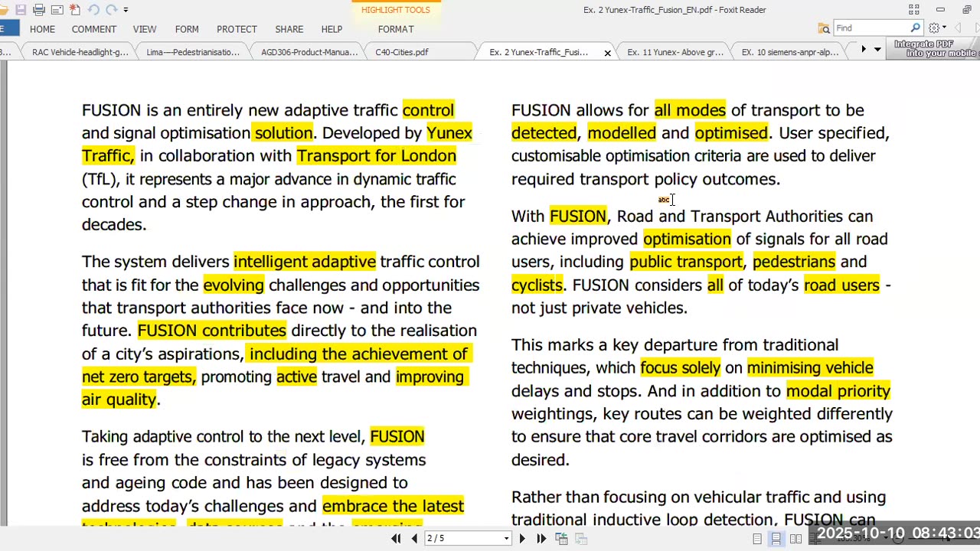Click highlighted words 'Yunex' after 'Developed by'

(x=449, y=133)
